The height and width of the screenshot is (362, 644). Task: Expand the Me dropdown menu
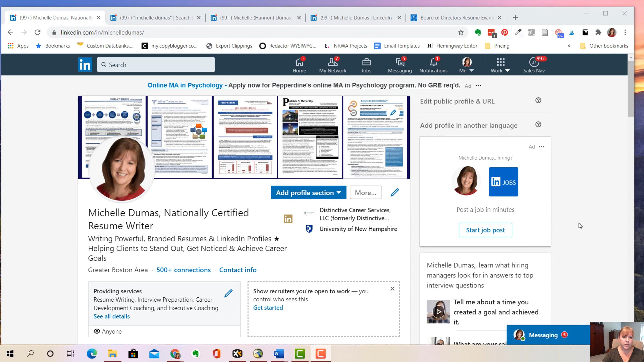click(x=467, y=65)
